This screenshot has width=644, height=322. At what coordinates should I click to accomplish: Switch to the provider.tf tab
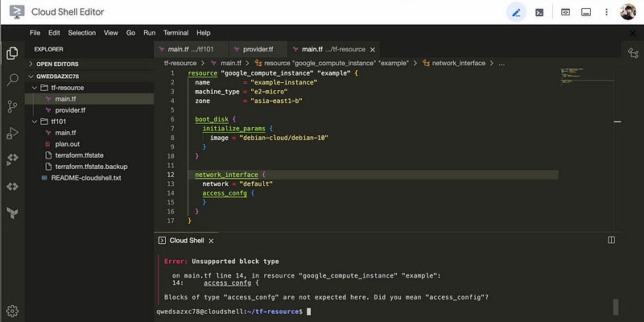tap(258, 49)
